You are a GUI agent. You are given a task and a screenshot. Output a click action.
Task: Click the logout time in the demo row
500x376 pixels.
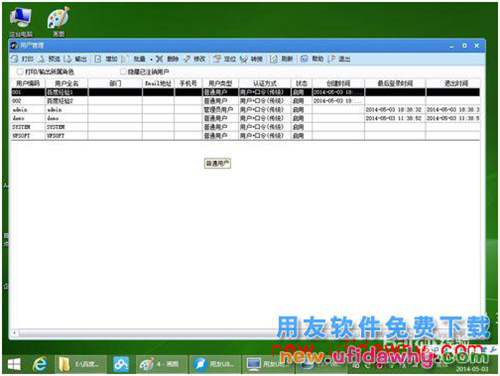point(453,118)
